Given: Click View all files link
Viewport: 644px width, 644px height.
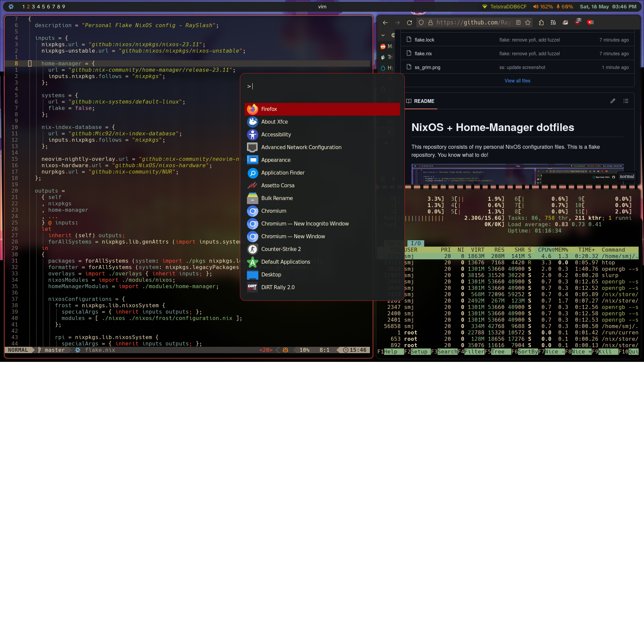Looking at the screenshot, I should point(517,81).
